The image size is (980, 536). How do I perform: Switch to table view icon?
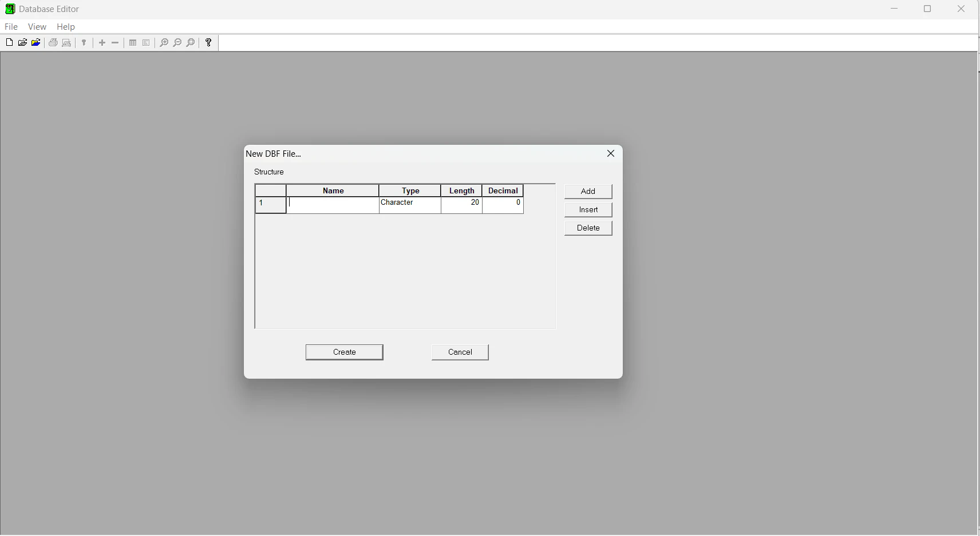pyautogui.click(x=132, y=42)
